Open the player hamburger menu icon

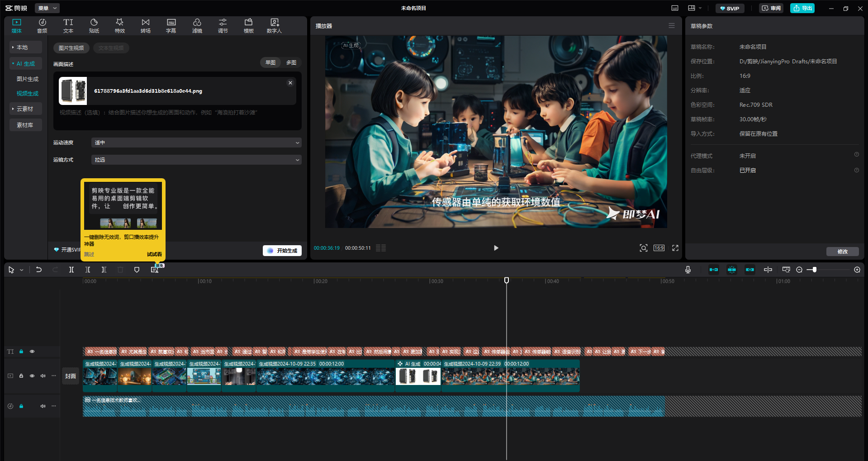pyautogui.click(x=672, y=26)
